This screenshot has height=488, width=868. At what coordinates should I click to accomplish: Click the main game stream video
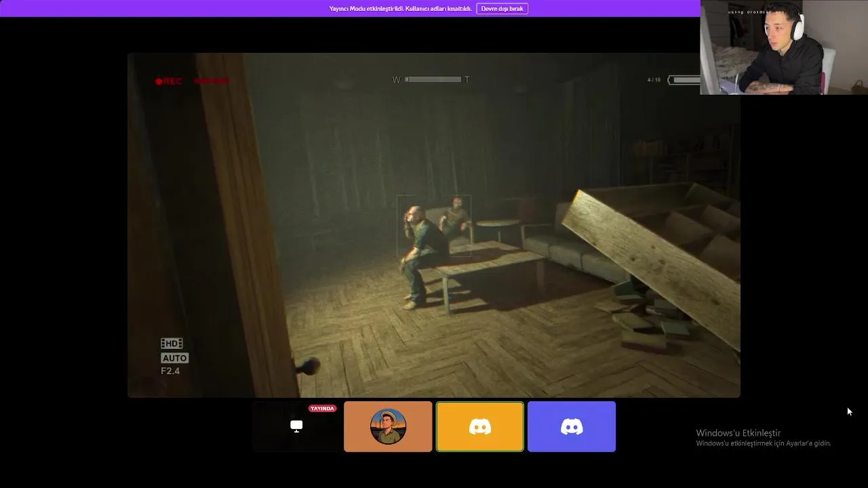tap(434, 225)
